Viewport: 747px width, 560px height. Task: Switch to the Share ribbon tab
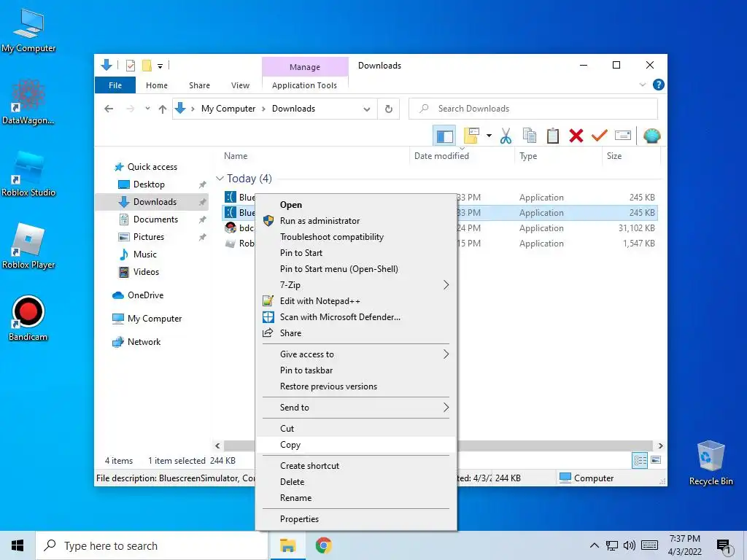coord(199,85)
